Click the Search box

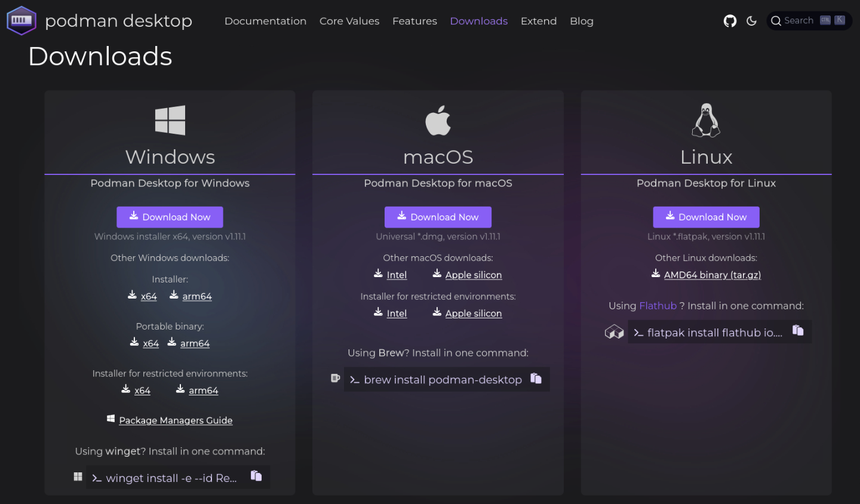pos(809,20)
